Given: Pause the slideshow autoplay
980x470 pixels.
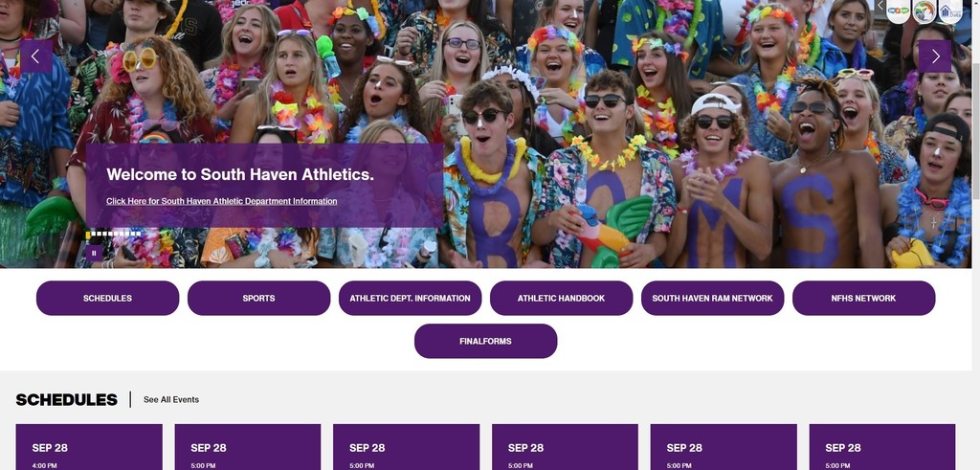Looking at the screenshot, I should (x=94, y=253).
